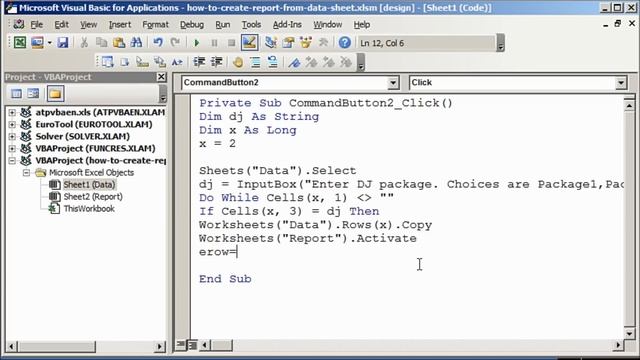Viewport: 640px width, 360px height.
Task: Switch to Procedure View at code pane bottom
Action: 180,345
